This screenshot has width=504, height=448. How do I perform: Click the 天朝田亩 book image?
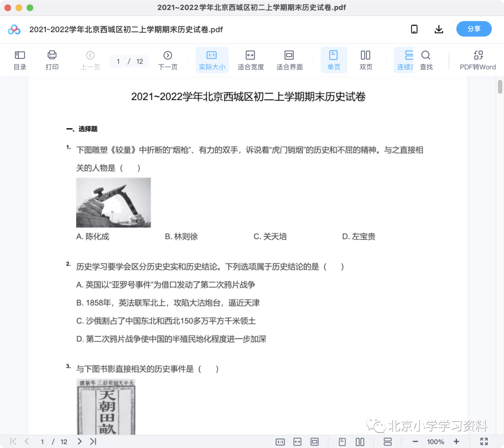tap(106, 406)
